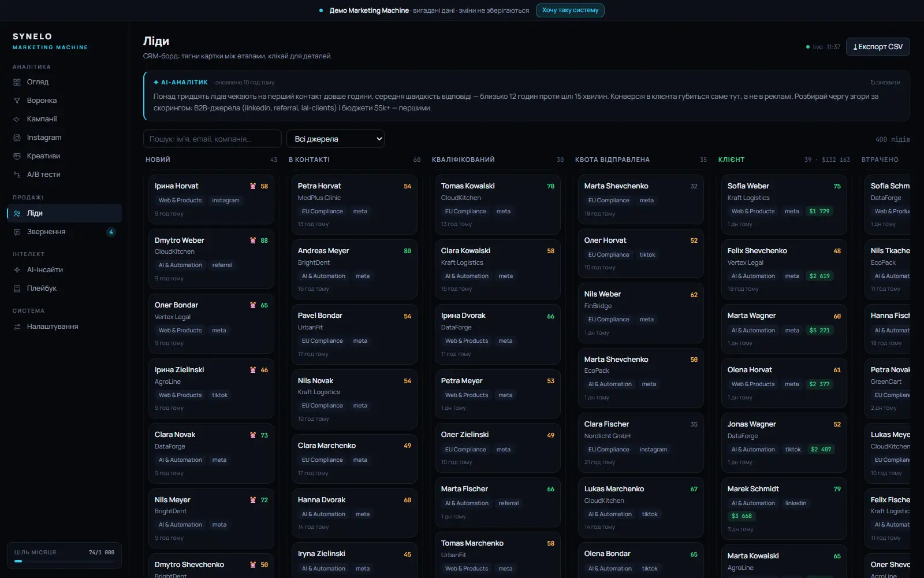Open the Креативи page
Image resolution: width=924 pixels, height=578 pixels.
(65, 156)
